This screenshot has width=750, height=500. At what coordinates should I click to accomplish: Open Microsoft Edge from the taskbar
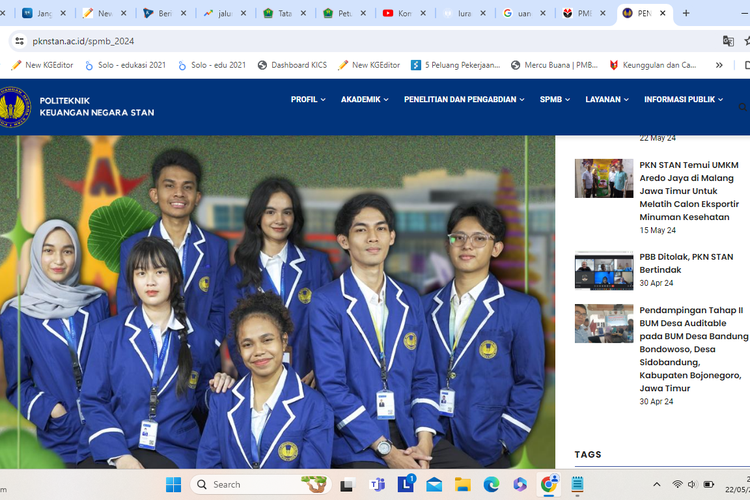(491, 485)
